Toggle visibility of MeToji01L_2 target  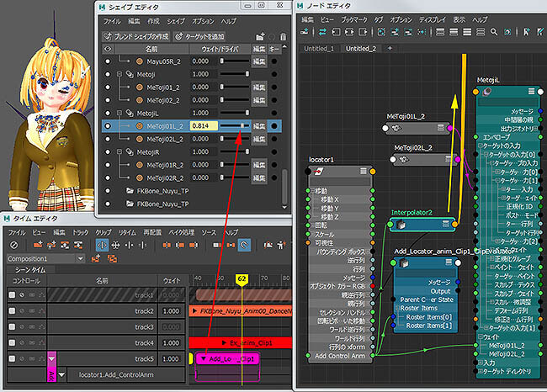pyautogui.click(x=107, y=126)
